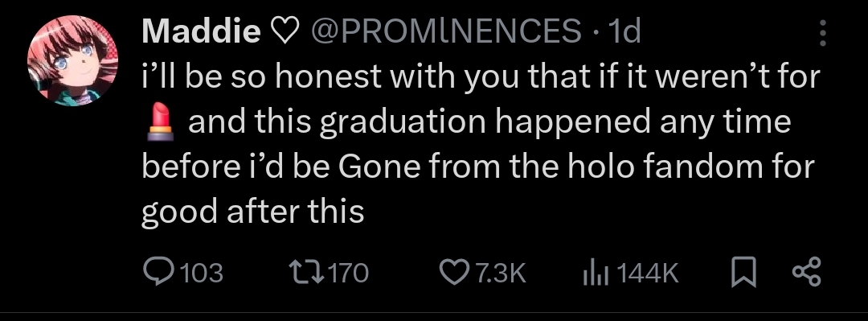Open Maddie's profile avatar picture
This screenshot has width=868, height=321.
pos(72,60)
